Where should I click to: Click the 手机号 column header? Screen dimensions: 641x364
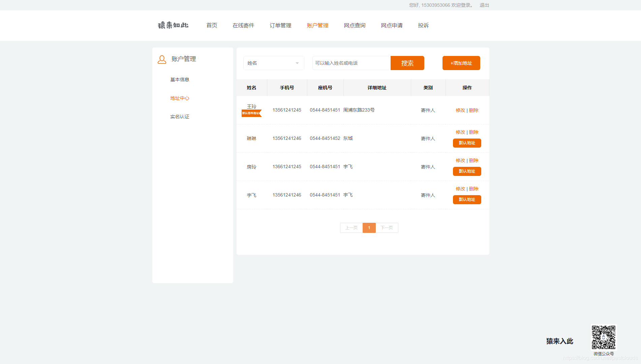coord(287,88)
